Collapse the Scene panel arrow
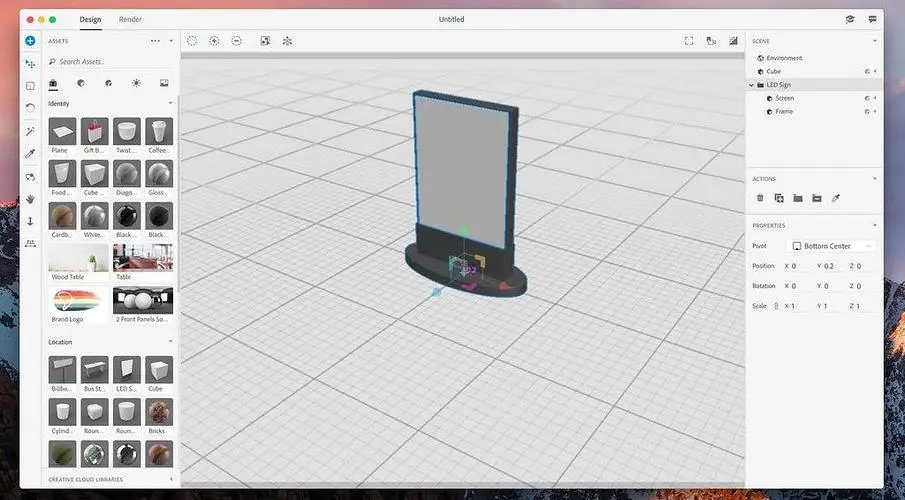The image size is (905, 500). click(875, 41)
